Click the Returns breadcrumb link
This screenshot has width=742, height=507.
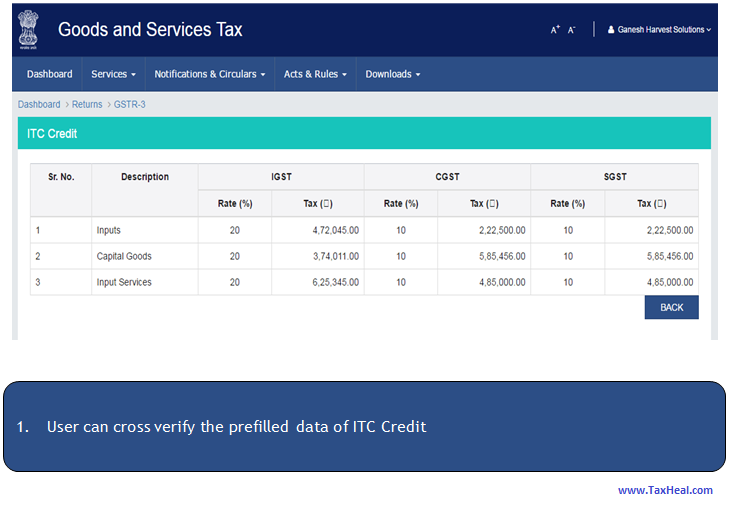[x=87, y=104]
